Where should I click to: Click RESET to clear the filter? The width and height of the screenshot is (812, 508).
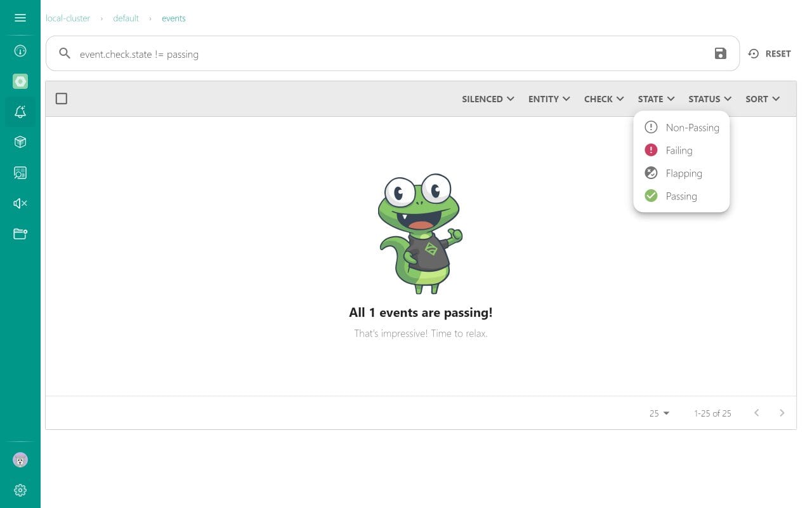(x=769, y=53)
